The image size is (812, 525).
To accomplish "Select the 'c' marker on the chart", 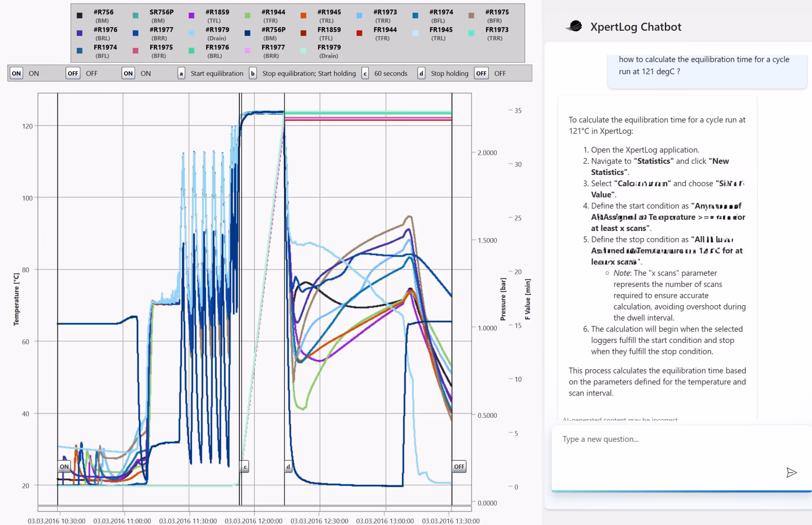I will [x=245, y=467].
